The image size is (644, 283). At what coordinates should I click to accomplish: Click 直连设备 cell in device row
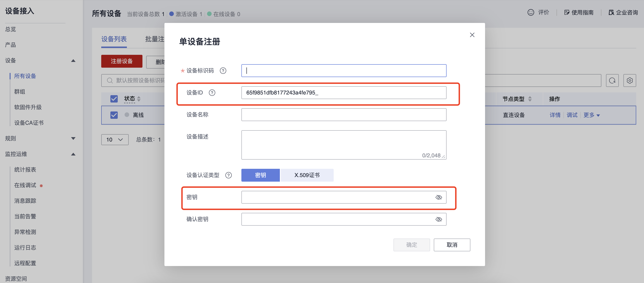click(x=514, y=115)
